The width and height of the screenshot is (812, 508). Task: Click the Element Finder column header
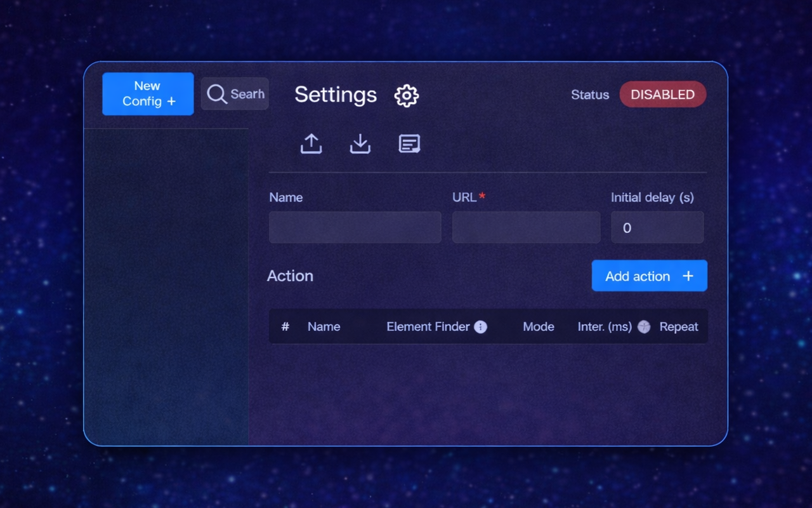(x=428, y=326)
